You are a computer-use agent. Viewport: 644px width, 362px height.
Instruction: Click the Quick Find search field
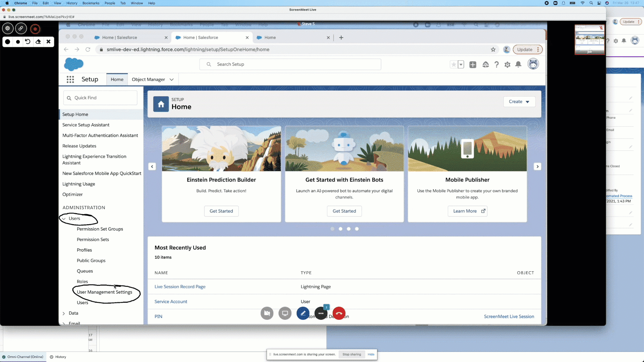(x=100, y=98)
